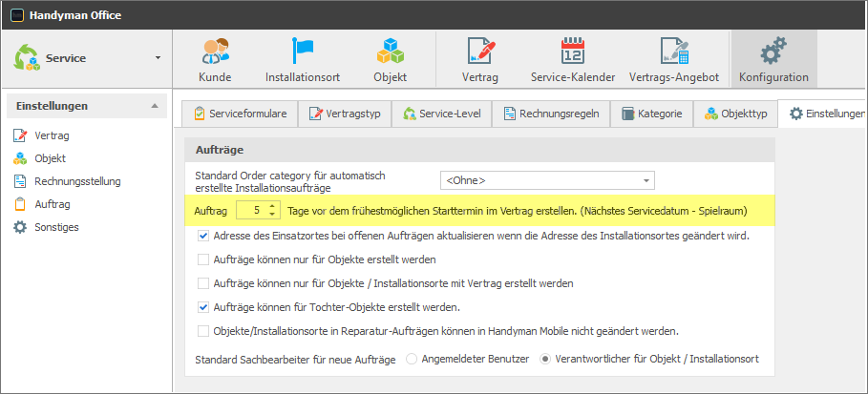Open the Installationsort flag icon
Viewport: 868px width, 394px height.
pos(303,52)
